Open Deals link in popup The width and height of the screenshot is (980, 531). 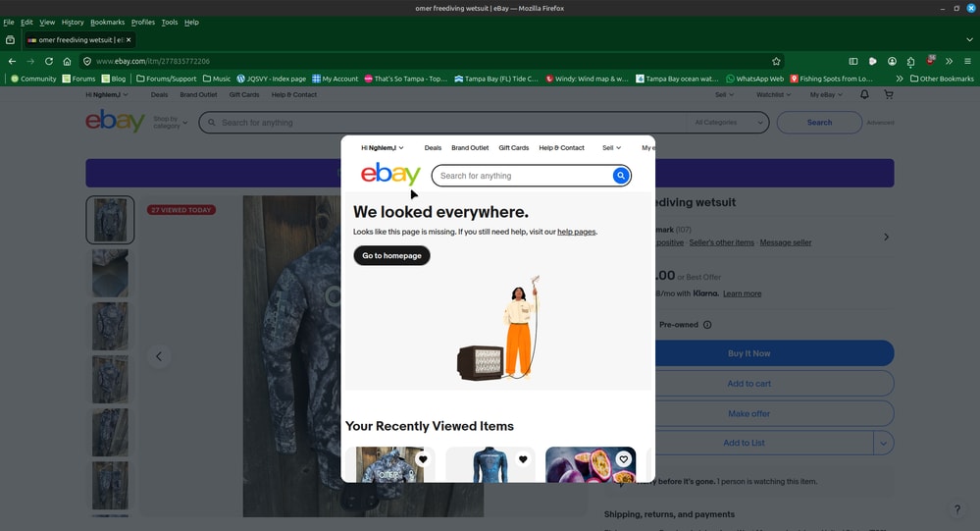(x=433, y=148)
